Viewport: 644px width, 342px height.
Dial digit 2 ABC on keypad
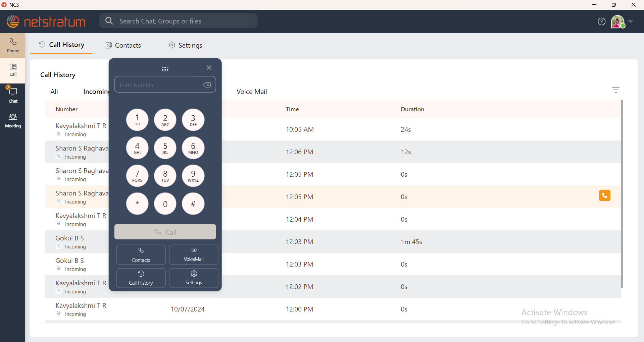click(x=165, y=120)
